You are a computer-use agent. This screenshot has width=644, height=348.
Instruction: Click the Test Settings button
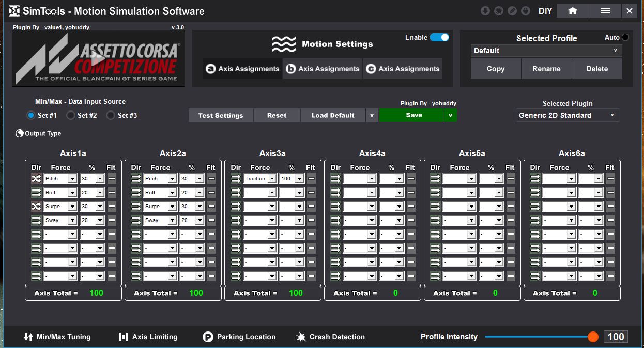(221, 115)
